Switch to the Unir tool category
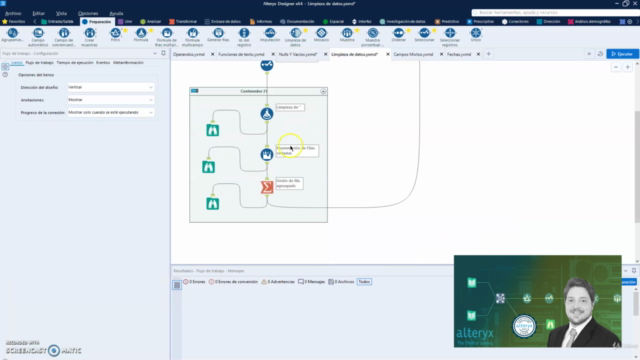This screenshot has height=360, width=640. click(x=125, y=21)
